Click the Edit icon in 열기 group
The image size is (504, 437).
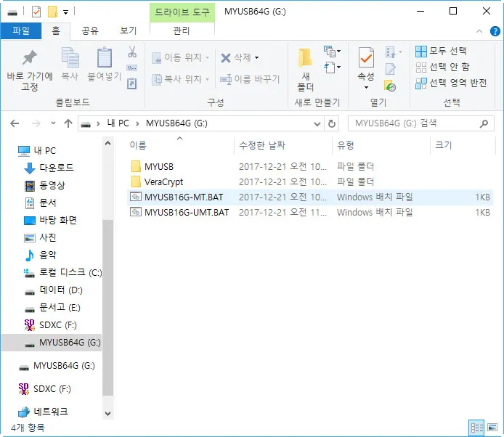(x=390, y=69)
